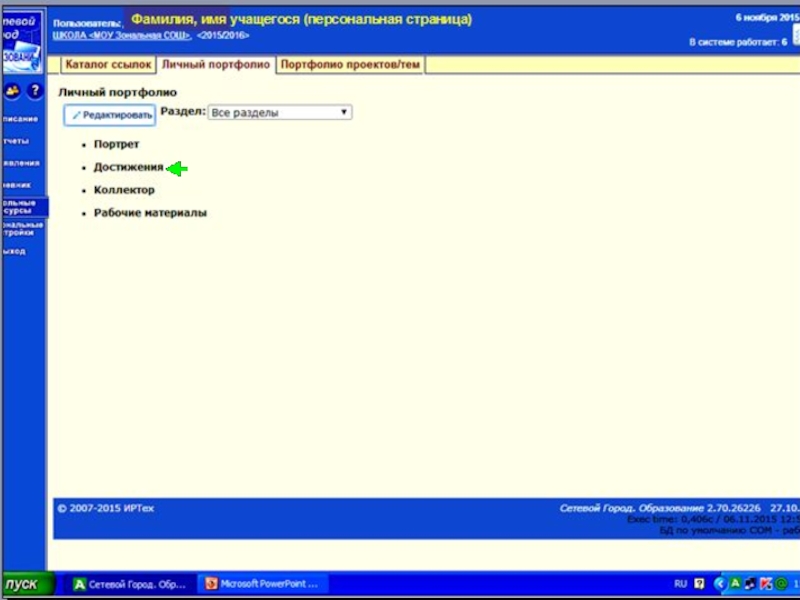Open the Достижения section
This screenshot has width=800, height=600.
(x=128, y=167)
